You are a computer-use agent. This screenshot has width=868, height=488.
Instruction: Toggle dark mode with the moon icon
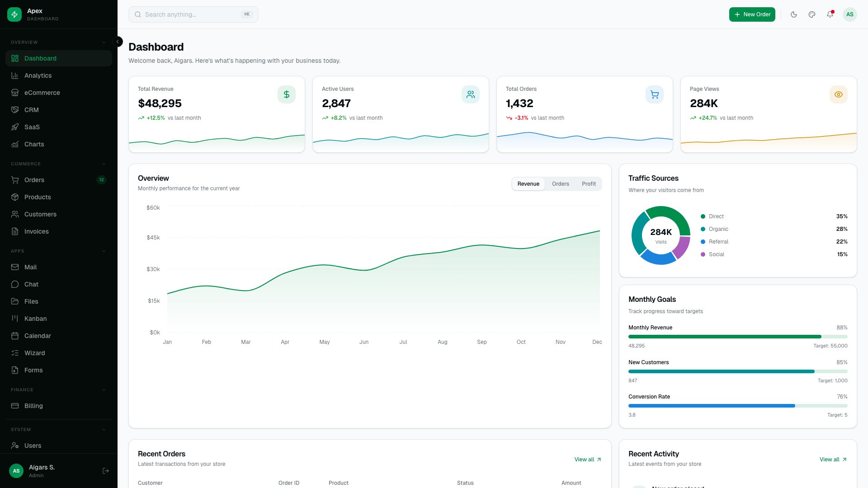point(793,14)
